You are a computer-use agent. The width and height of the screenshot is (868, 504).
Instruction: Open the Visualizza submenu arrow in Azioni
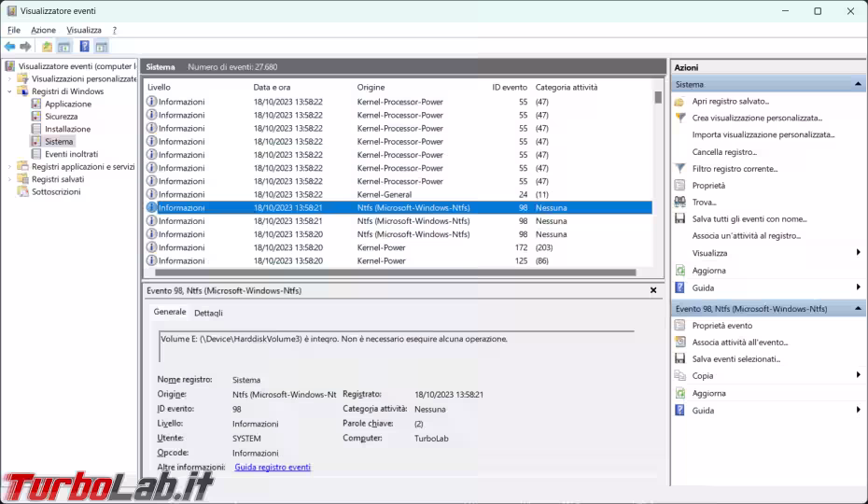(x=858, y=253)
